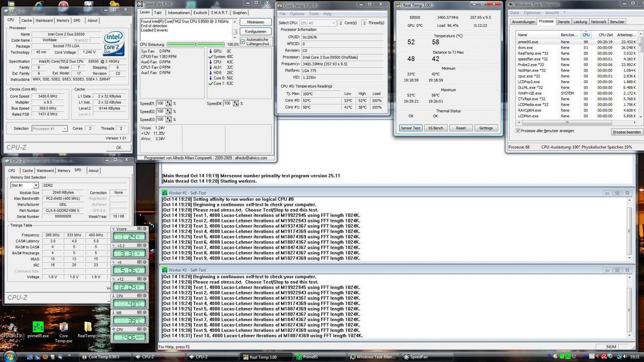Click the Speed01 value field in SpeedFan
This screenshot has height=362, width=644.
[x=160, y=103]
